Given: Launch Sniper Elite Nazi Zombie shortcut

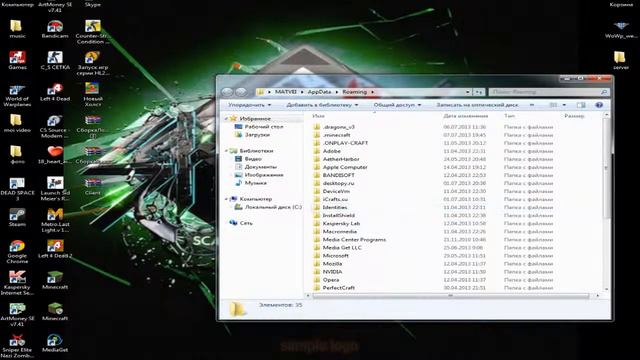Looking at the screenshot, I should 17,346.
